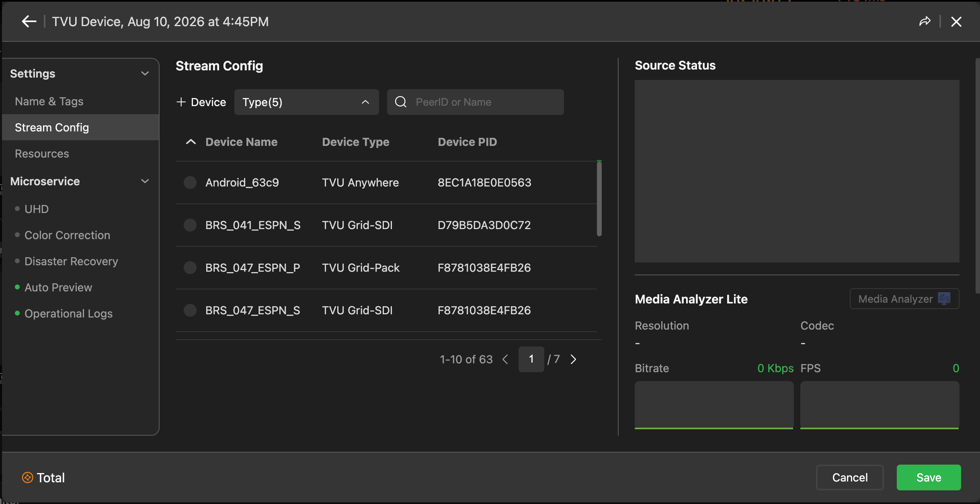The image size is (980, 504).
Task: Sort by Device Name caret icon
Action: (x=191, y=142)
